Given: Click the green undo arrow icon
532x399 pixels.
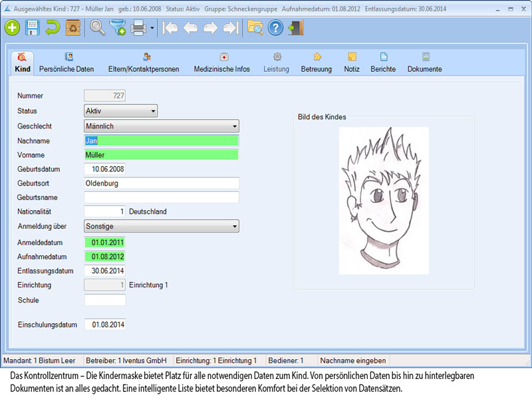Looking at the screenshot, I should (53, 28).
